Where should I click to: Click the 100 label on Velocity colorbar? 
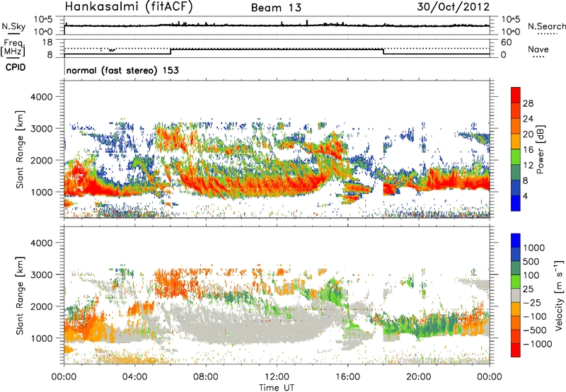tap(533, 275)
